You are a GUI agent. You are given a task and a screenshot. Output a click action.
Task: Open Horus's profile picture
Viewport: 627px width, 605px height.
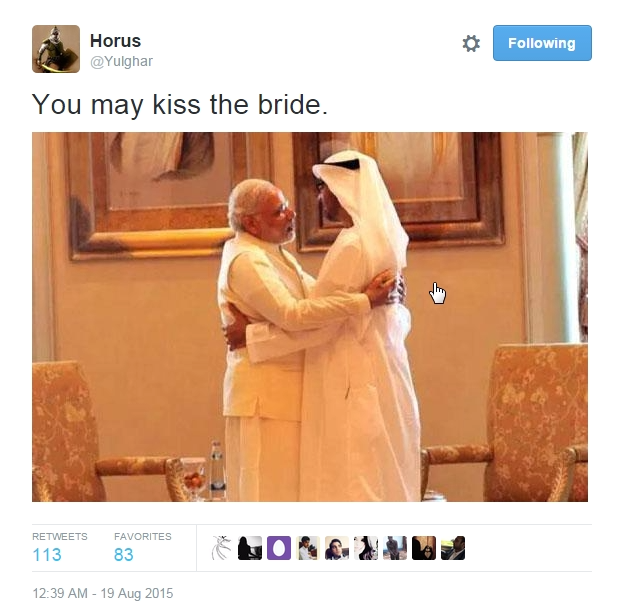(56, 49)
